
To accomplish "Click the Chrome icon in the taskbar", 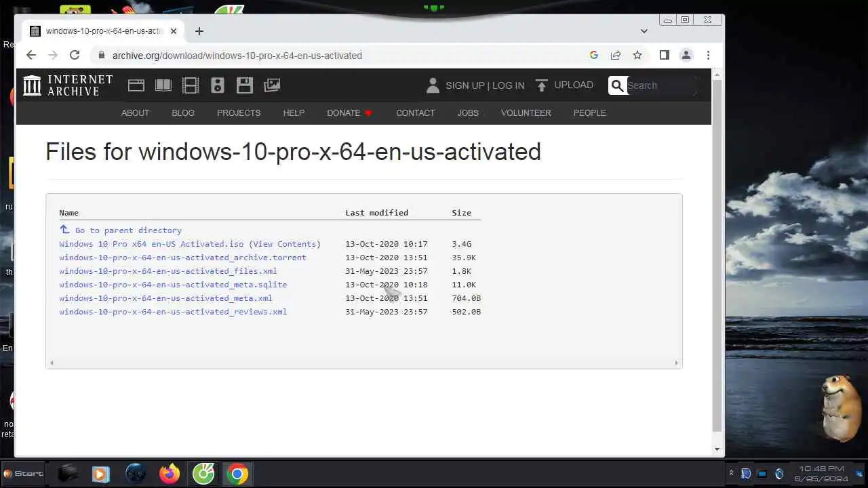I will 237,474.
